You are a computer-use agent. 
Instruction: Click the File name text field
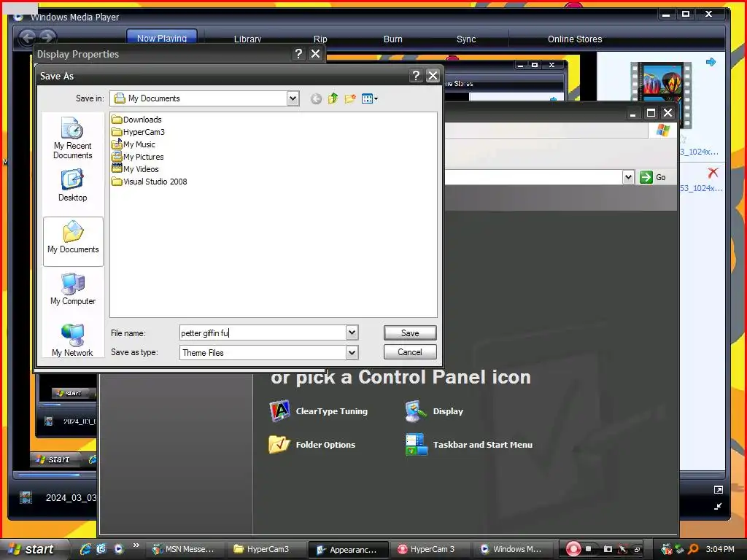pos(263,332)
